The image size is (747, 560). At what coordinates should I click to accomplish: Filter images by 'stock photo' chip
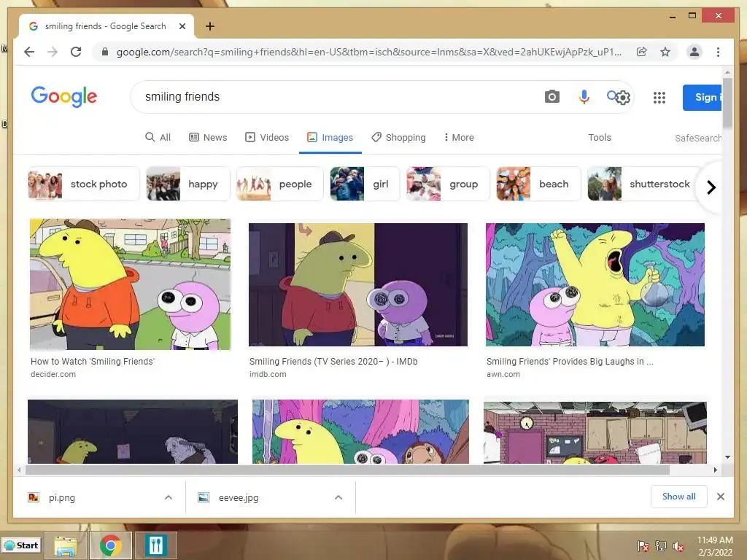tap(83, 184)
